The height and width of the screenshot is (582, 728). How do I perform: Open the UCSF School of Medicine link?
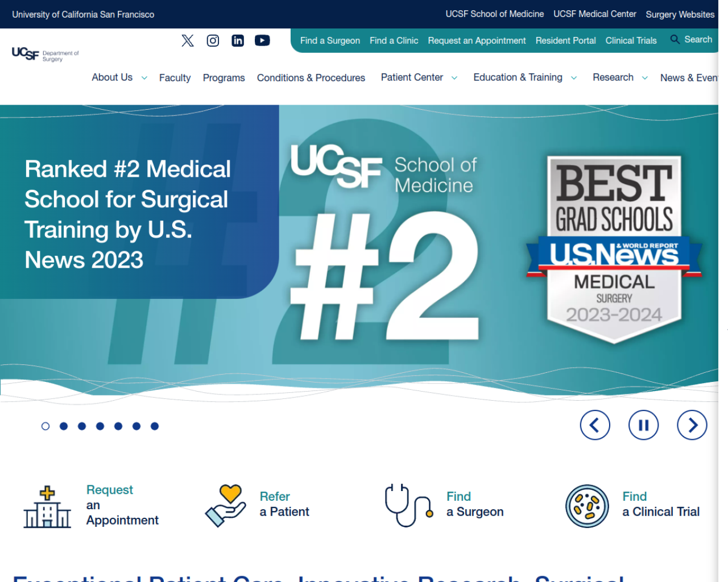click(495, 14)
